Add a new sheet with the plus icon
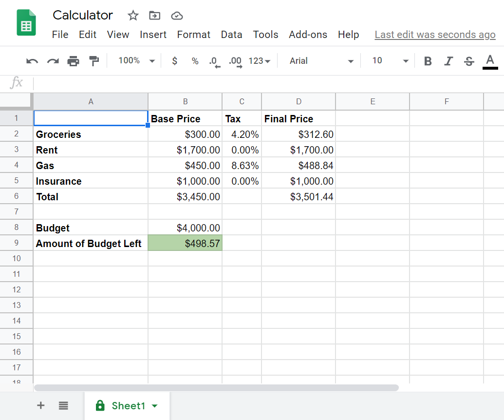The image size is (504, 420). click(x=40, y=405)
